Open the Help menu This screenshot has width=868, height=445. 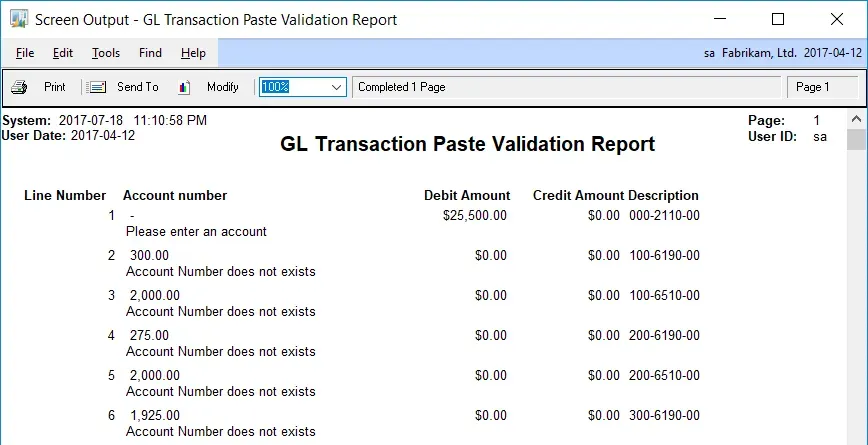pyautogui.click(x=193, y=53)
